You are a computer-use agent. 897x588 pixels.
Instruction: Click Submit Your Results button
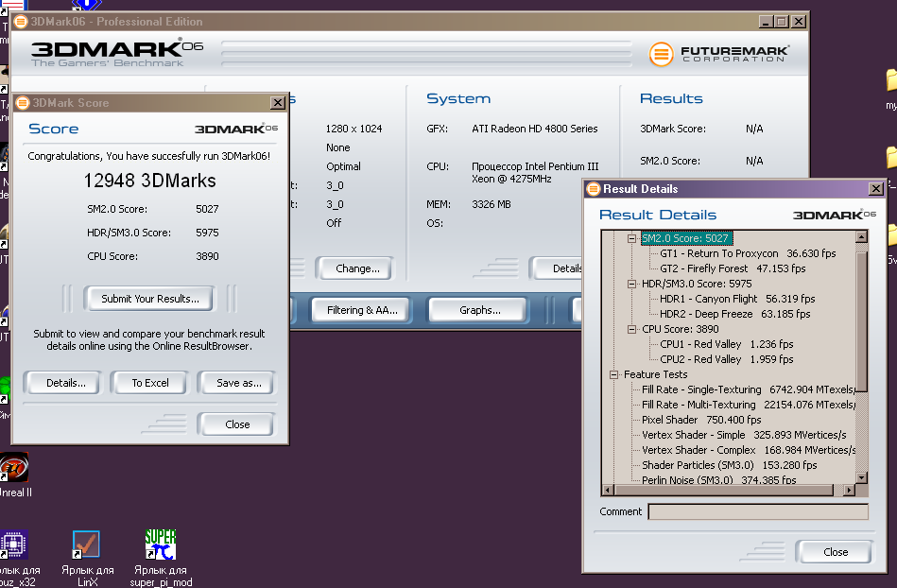click(x=150, y=299)
